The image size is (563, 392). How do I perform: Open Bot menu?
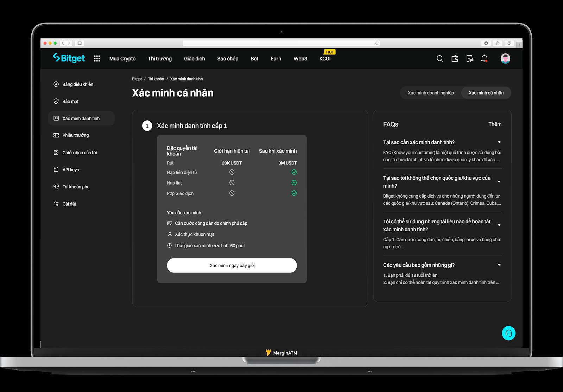click(x=254, y=59)
